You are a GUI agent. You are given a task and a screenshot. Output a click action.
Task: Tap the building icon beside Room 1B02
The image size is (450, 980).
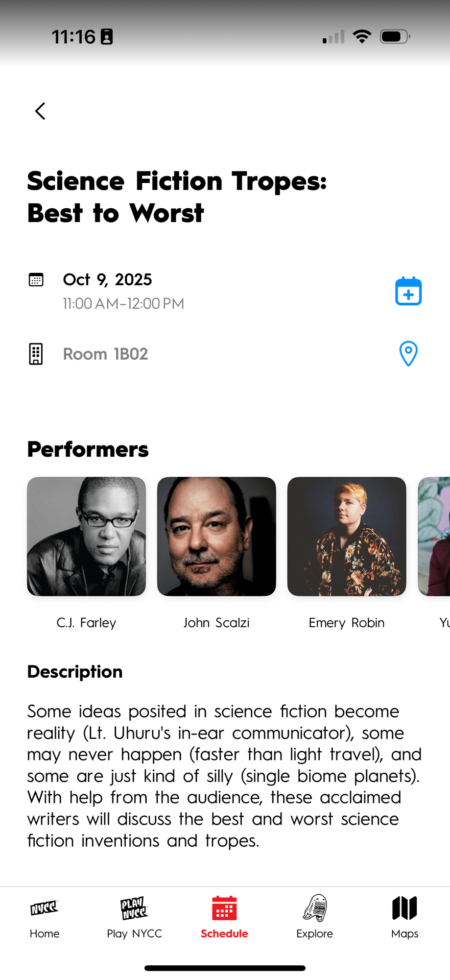36,354
